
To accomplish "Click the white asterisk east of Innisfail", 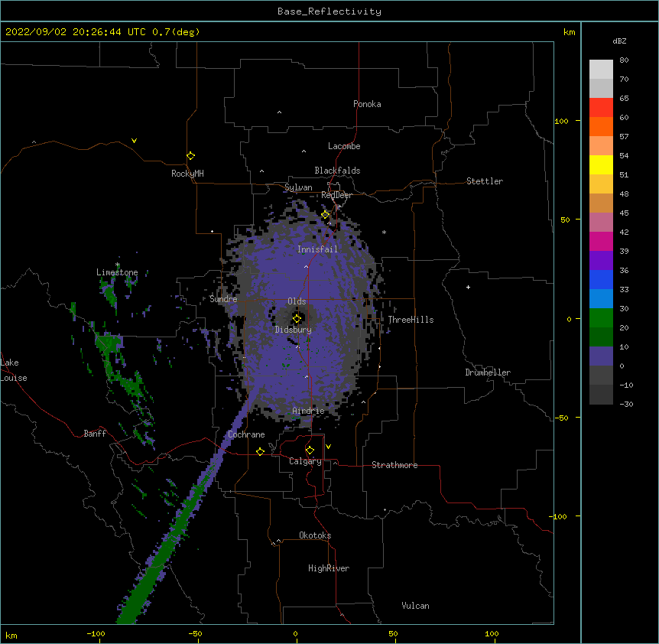I will pos(384,232).
